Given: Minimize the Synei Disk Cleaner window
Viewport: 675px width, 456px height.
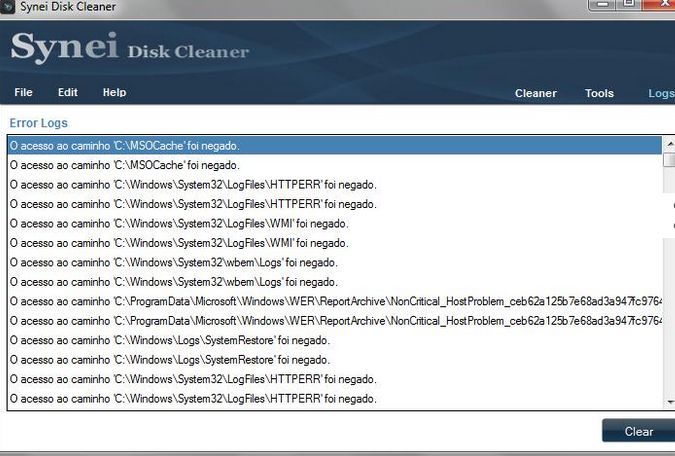Looking at the screenshot, I should [x=602, y=4].
